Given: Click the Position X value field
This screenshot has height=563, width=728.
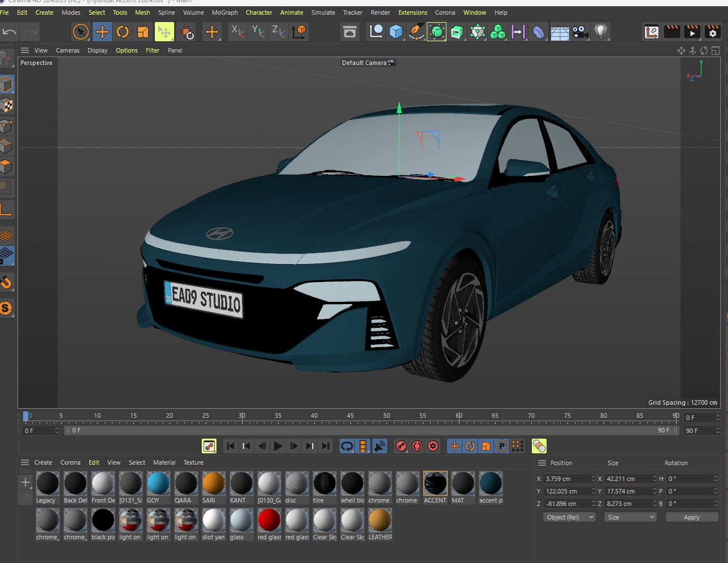Looking at the screenshot, I should pyautogui.click(x=567, y=479).
